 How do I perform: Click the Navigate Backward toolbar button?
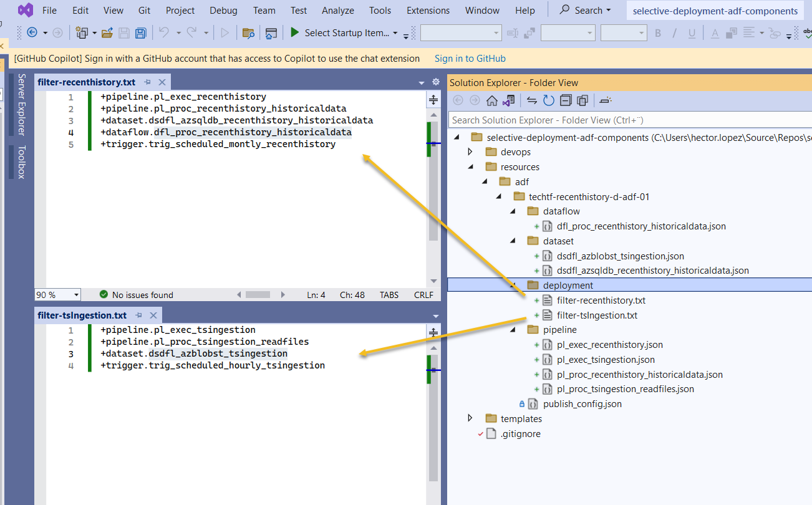[x=32, y=33]
